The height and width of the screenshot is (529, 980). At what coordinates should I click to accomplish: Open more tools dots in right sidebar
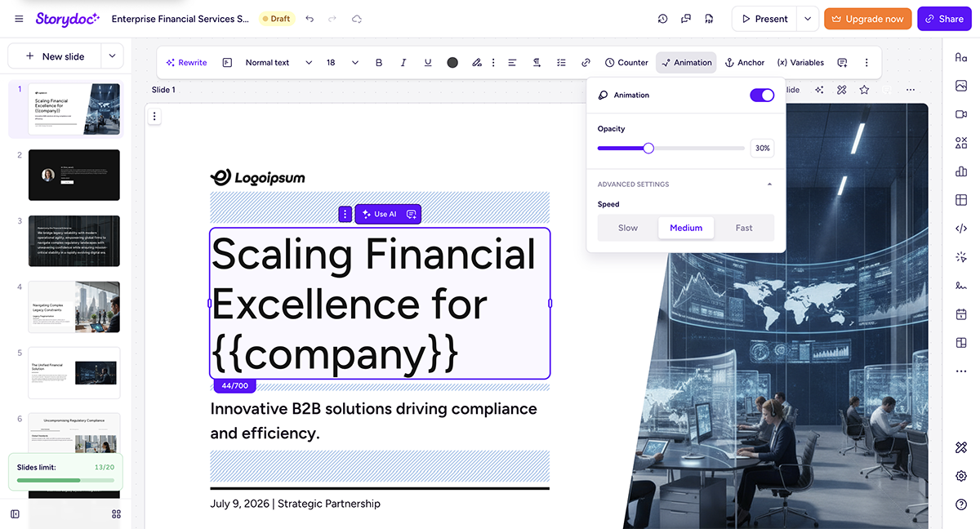961,371
